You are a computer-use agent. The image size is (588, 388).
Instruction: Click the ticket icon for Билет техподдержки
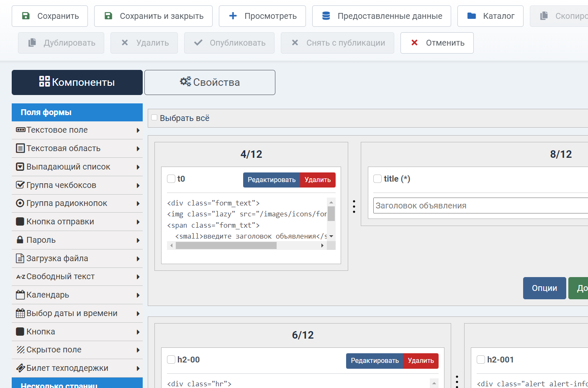[20, 368]
